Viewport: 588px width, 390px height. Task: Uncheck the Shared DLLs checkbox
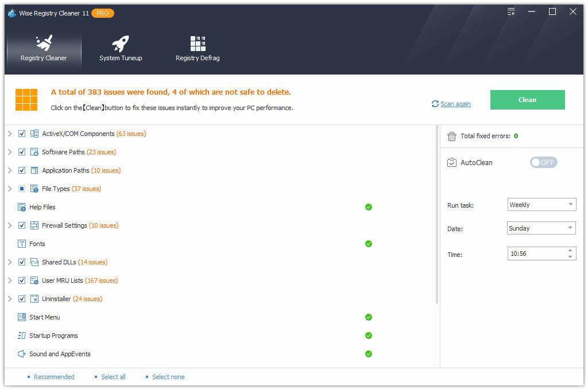22,262
